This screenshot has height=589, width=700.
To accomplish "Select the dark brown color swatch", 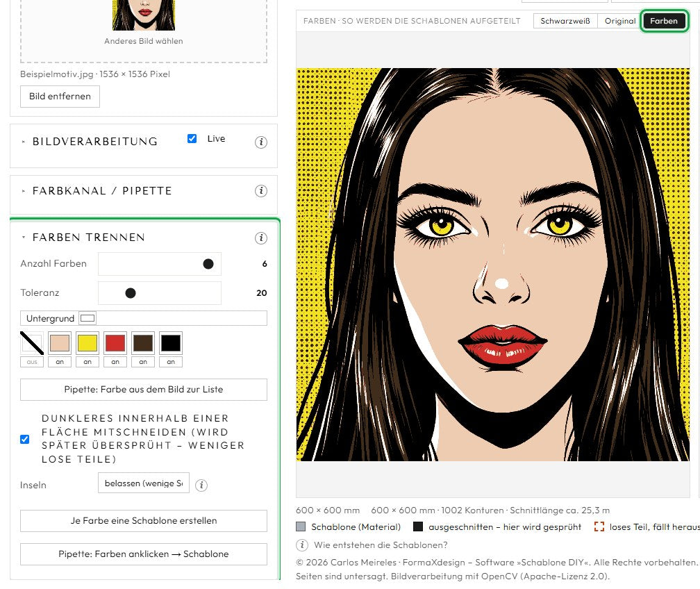I will 143,343.
